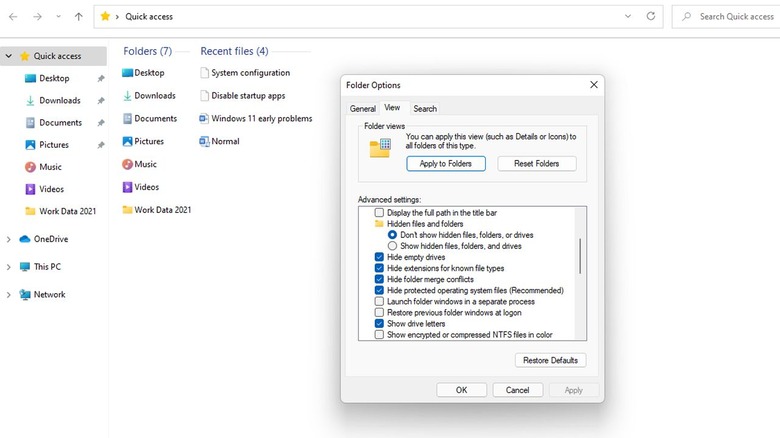Select Windows 11 early problems document
The width and height of the screenshot is (780, 438).
point(256,118)
